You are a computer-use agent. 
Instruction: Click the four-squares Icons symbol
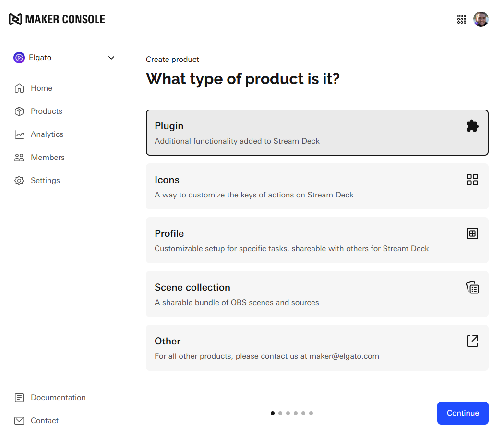(x=472, y=180)
